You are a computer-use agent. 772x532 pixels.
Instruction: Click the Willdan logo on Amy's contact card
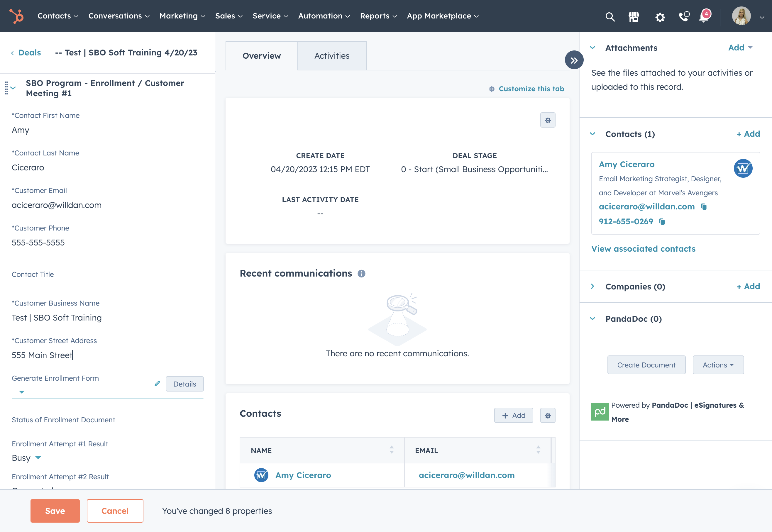point(743,168)
